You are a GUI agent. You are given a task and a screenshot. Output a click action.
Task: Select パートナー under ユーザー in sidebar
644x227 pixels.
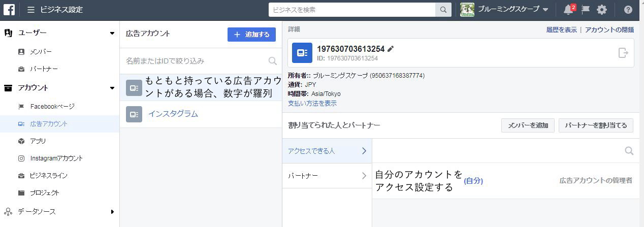pyautogui.click(x=44, y=69)
